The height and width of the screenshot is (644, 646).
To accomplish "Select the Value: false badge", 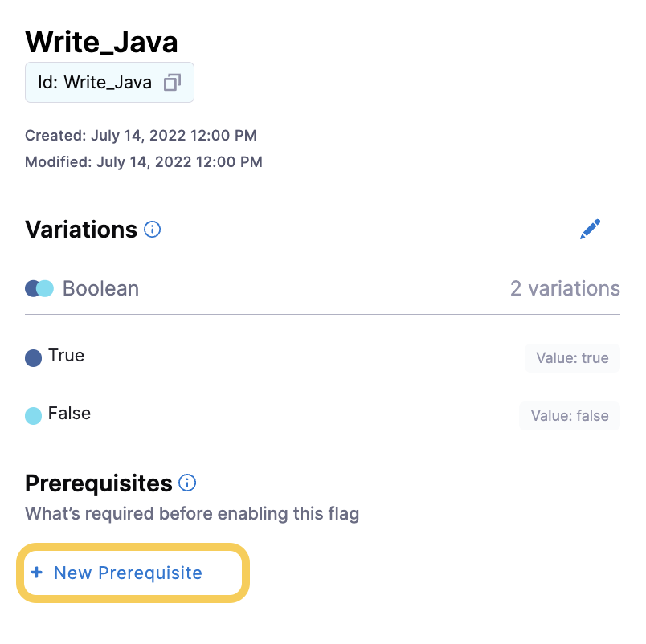I will (570, 415).
